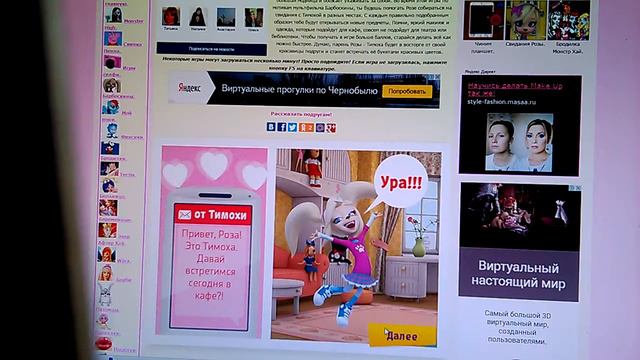The width and height of the screenshot is (640, 360).
Task: Open the Barbie sidebar category icon
Action: coord(106,273)
